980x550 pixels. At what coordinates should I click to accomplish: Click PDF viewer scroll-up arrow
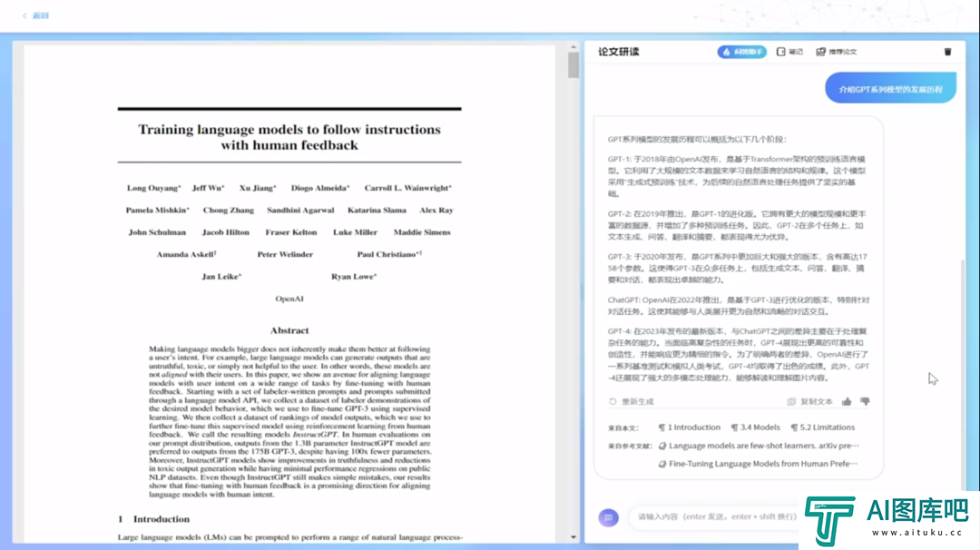click(x=573, y=47)
